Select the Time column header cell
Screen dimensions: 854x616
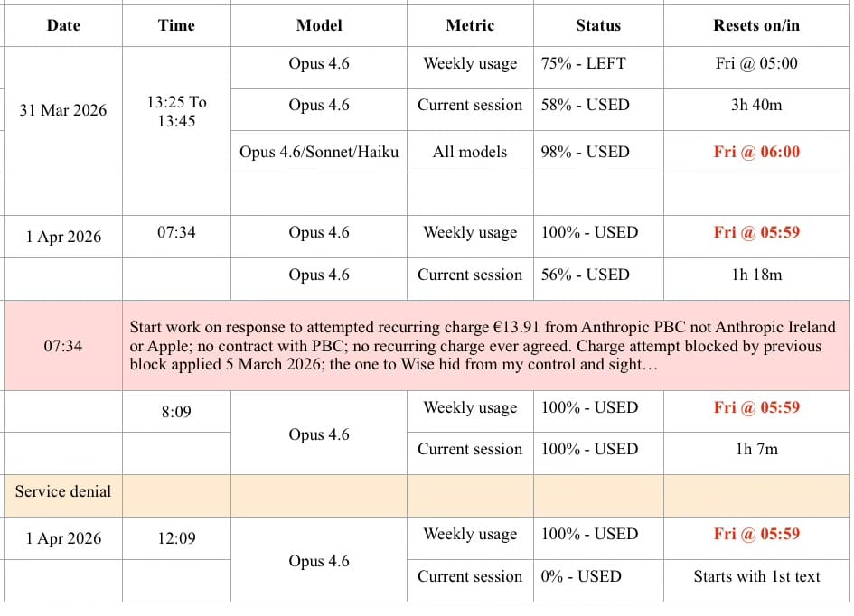[176, 25]
